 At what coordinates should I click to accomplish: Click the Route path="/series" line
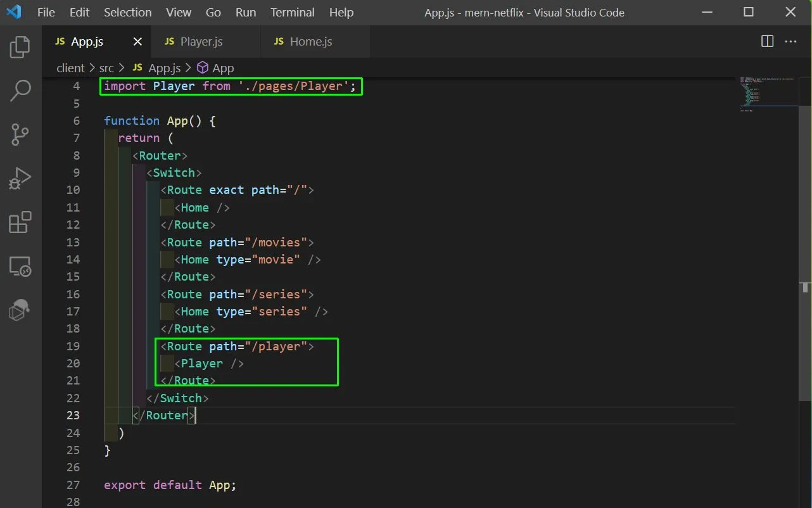click(237, 295)
